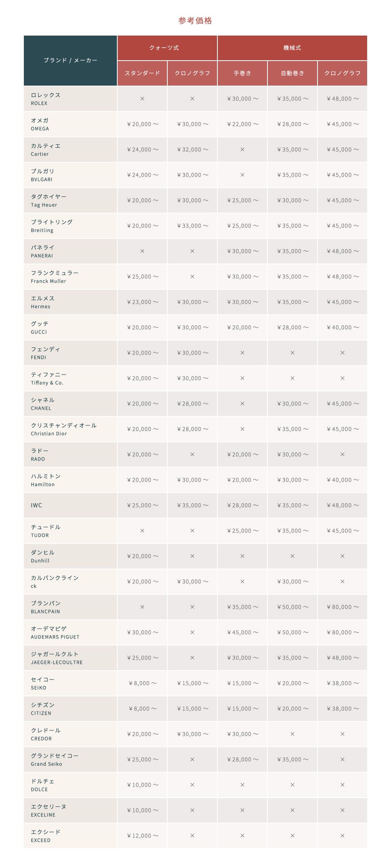Click the × under スタンダード for TUDOR
391x868 pixels.
pos(142,531)
